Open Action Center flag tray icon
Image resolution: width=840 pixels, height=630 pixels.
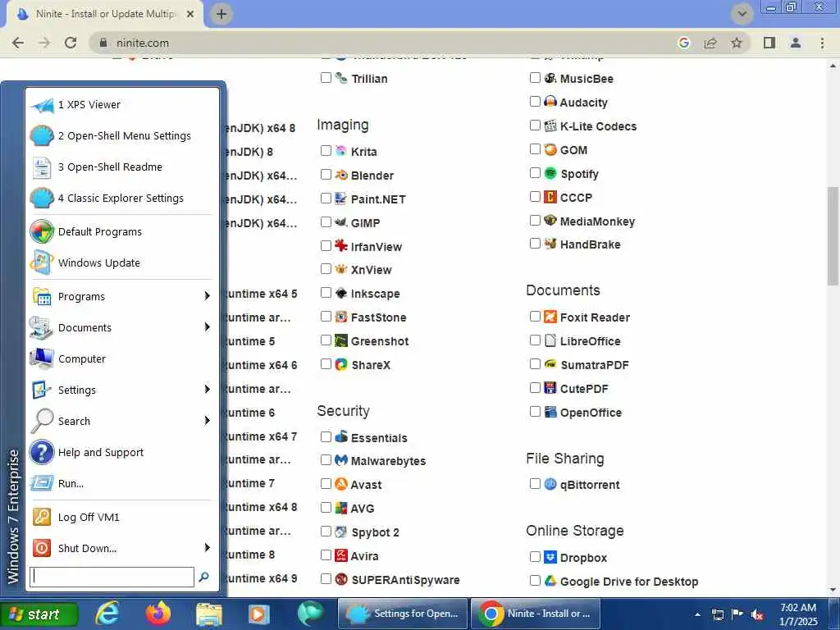(x=737, y=614)
